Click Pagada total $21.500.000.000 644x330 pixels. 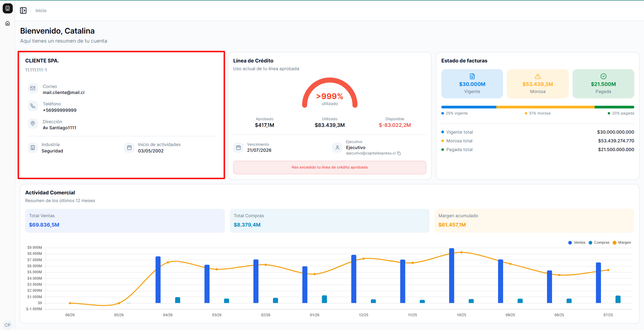pos(616,149)
